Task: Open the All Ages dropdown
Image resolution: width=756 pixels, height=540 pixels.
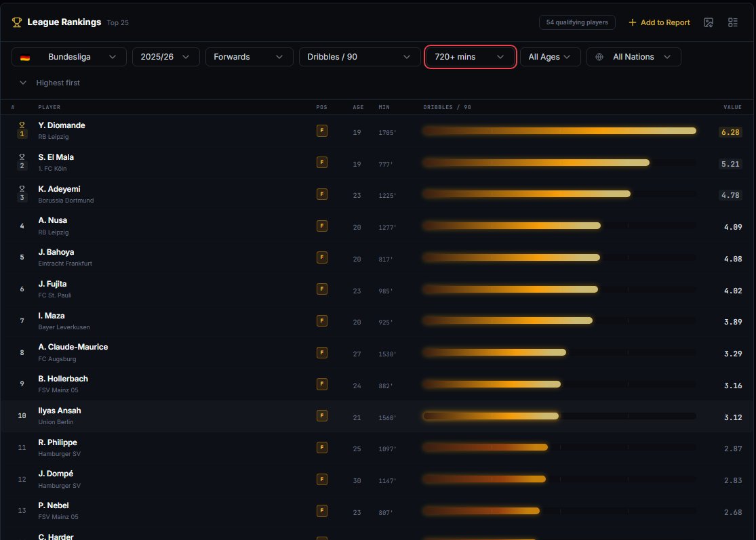Action: [550, 57]
